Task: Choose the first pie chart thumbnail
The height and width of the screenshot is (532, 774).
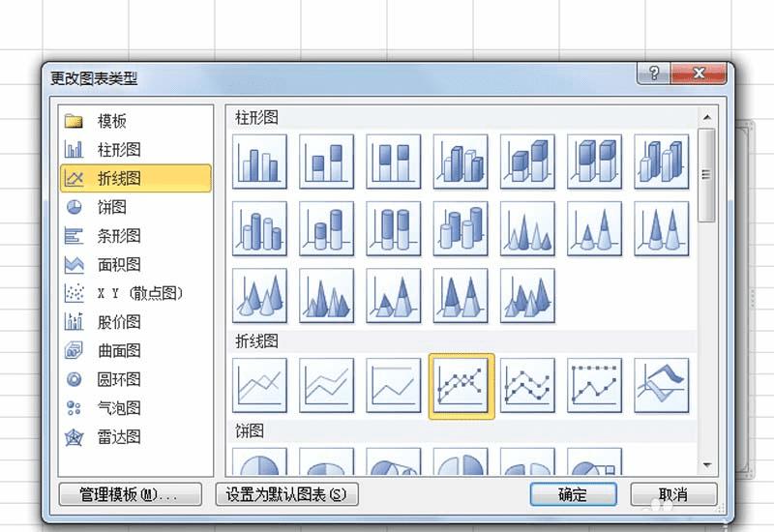Action: pyautogui.click(x=259, y=461)
